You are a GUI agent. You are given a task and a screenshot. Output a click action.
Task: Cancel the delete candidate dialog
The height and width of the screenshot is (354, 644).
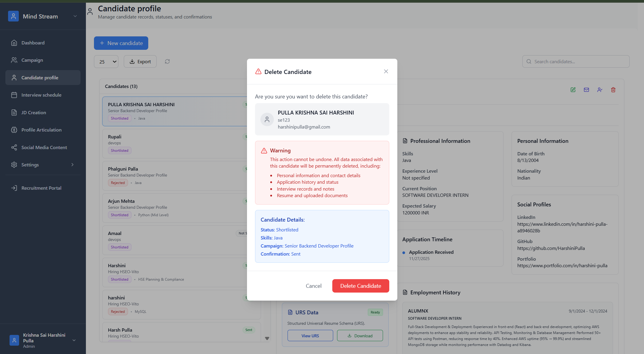pyautogui.click(x=313, y=286)
